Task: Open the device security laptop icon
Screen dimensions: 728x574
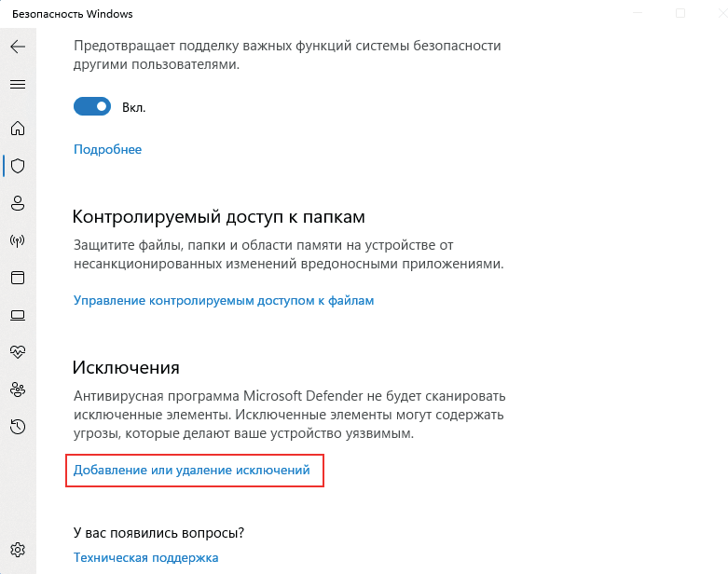Action: click(18, 315)
